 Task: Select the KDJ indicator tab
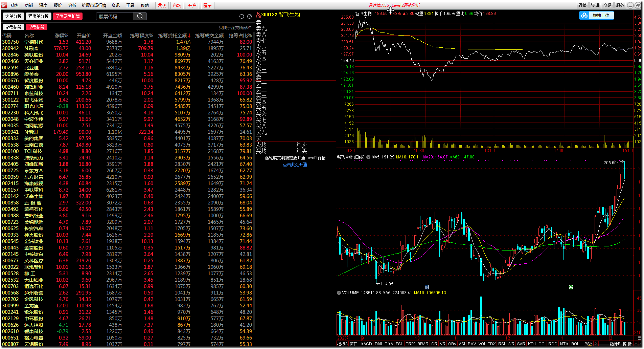[532, 344]
